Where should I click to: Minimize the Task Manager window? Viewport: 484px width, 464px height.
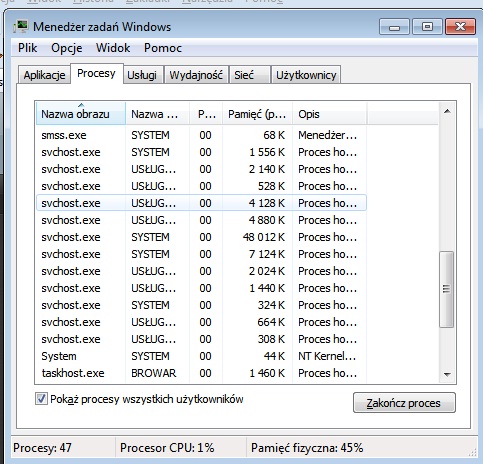(x=394, y=27)
